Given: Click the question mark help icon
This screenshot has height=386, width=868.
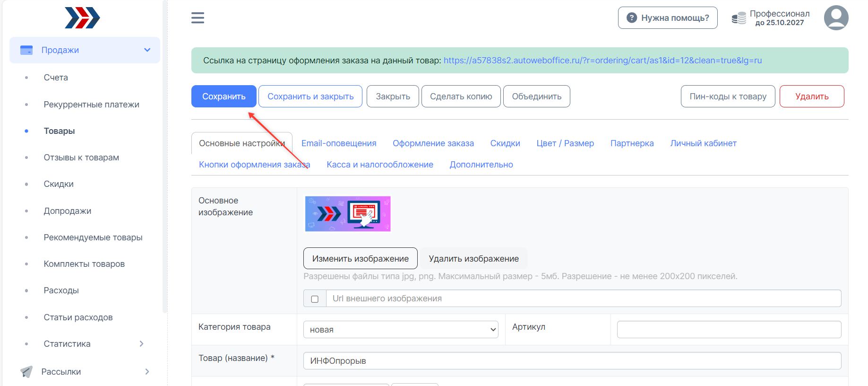Looking at the screenshot, I should coord(631,18).
